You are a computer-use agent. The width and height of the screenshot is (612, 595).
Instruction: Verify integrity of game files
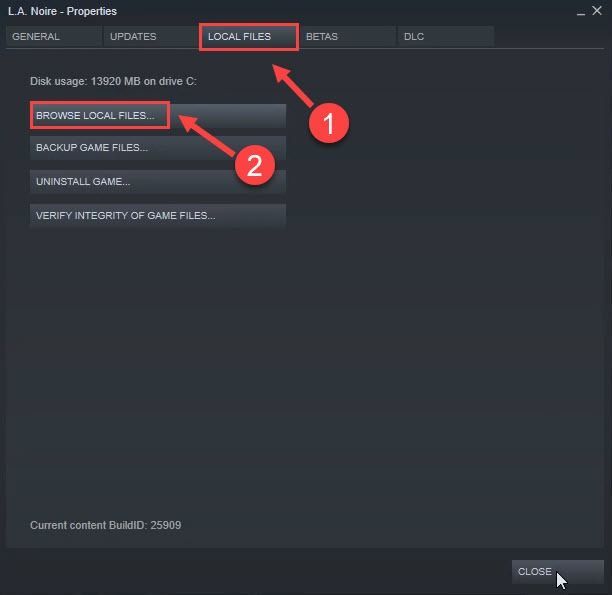tap(158, 216)
